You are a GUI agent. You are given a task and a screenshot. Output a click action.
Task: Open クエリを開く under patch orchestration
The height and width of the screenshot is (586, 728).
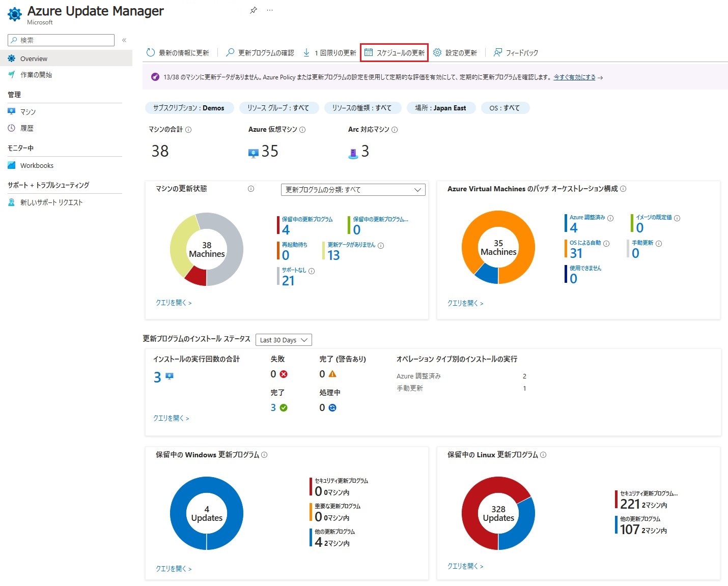(x=465, y=303)
